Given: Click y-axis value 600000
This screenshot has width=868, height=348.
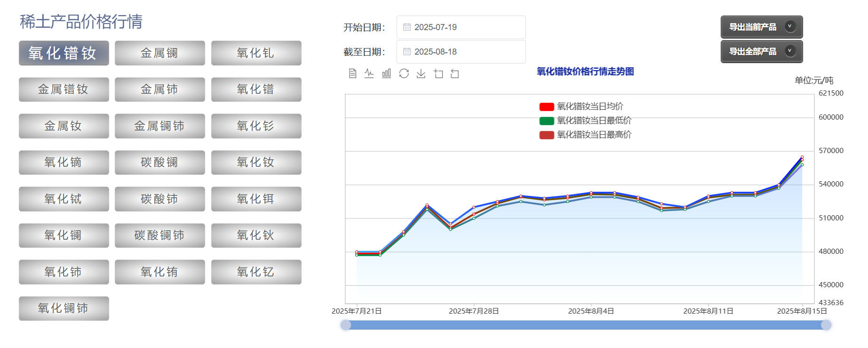Looking at the screenshot, I should tap(831, 117).
